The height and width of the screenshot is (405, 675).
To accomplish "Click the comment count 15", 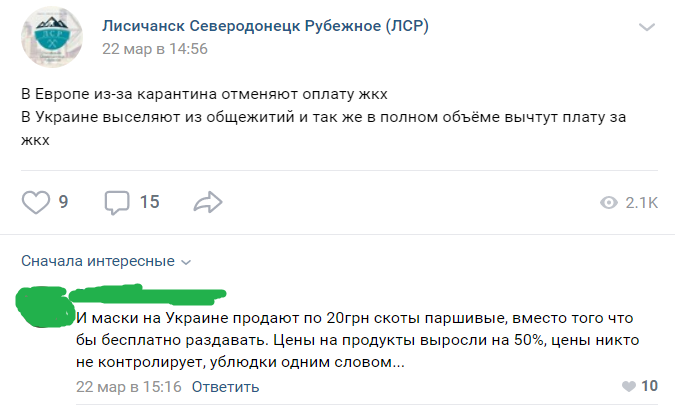I will (x=149, y=202).
